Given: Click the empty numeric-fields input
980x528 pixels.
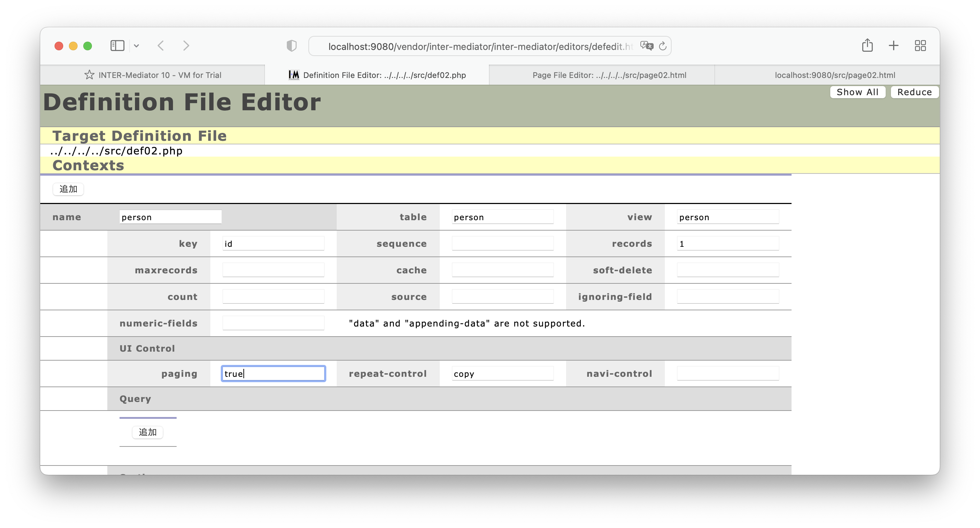Looking at the screenshot, I should [x=273, y=323].
